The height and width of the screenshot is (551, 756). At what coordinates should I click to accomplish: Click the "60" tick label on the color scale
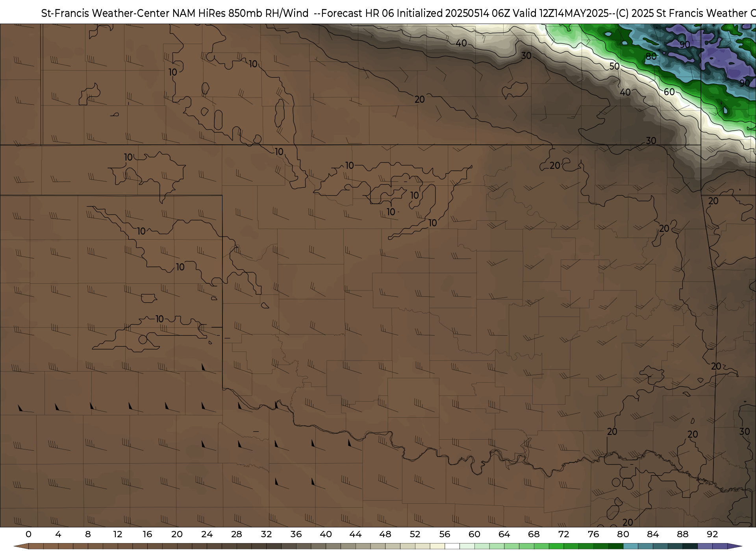click(x=474, y=534)
